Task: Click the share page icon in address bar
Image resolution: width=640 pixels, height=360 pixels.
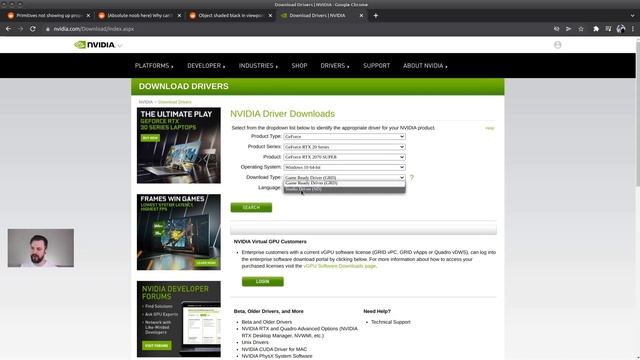Action: (x=569, y=29)
